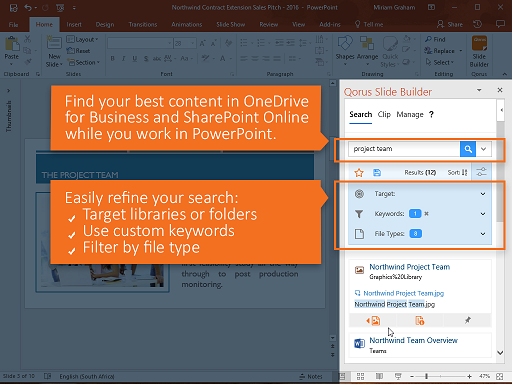
Task: Switch to the Clip tab
Action: point(384,114)
